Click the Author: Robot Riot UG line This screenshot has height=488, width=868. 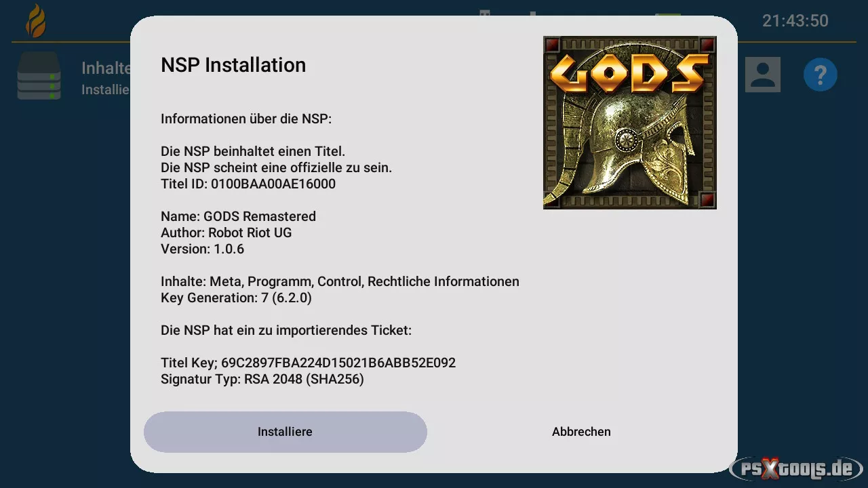pyautogui.click(x=226, y=232)
